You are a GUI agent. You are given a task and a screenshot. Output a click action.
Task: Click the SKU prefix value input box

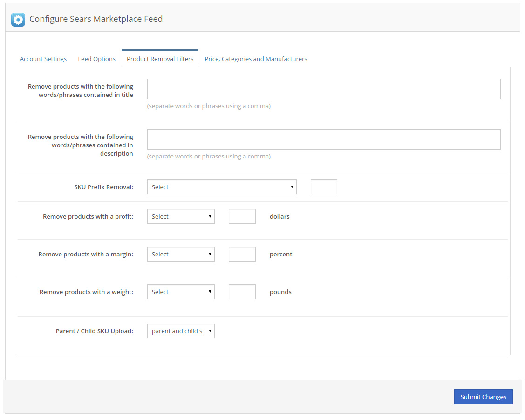pos(324,187)
